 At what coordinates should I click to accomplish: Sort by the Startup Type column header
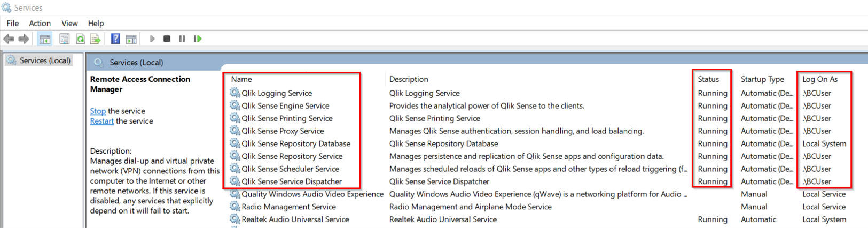point(762,79)
